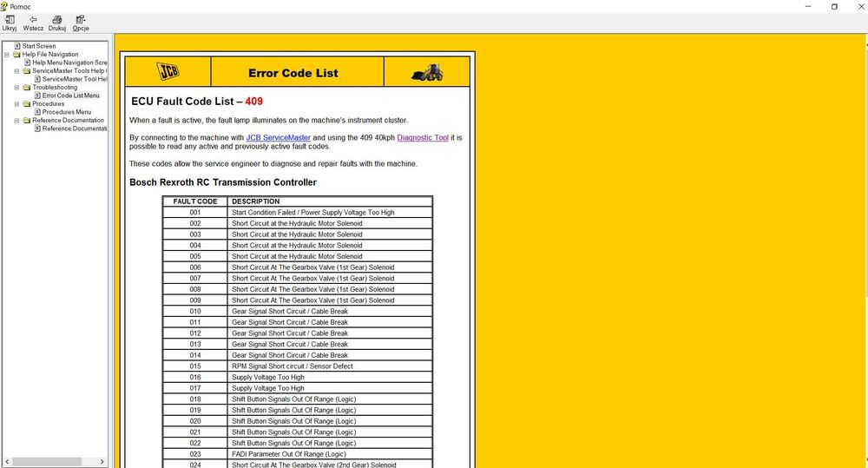Close the Pomoc help window
The width and height of the screenshot is (868, 468).
pyautogui.click(x=861, y=7)
